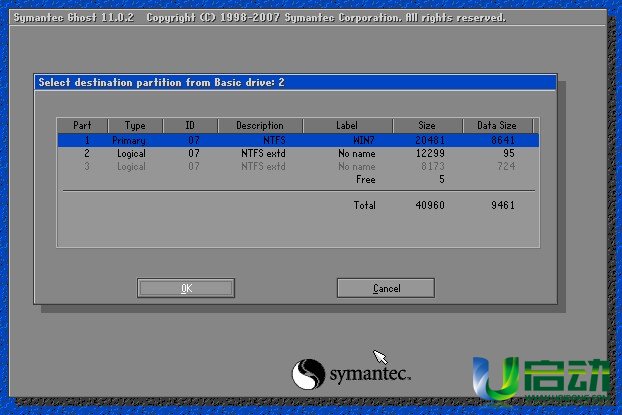This screenshot has height=415, width=622.
Task: Click the 8641 data size value
Action: pos(503,140)
